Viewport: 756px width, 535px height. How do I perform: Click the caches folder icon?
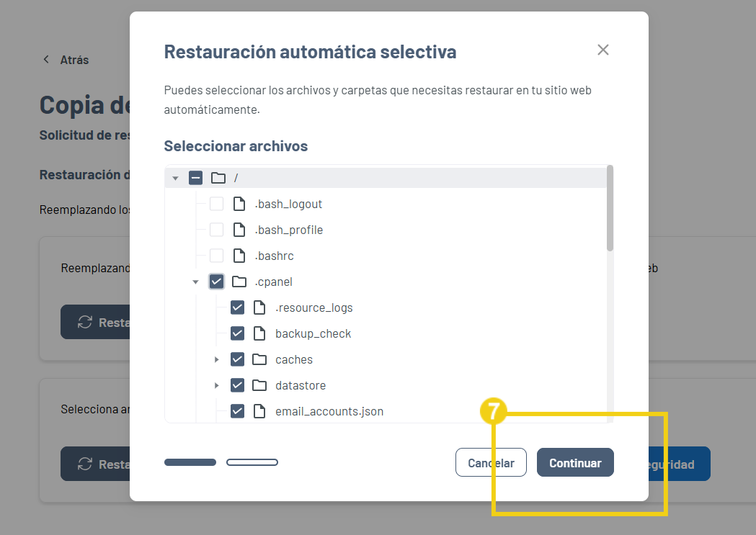[259, 359]
